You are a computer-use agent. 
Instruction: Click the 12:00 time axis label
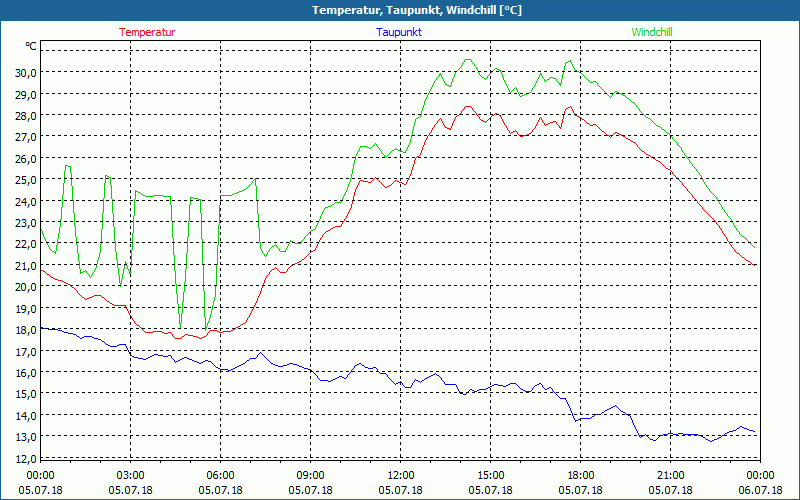pyautogui.click(x=401, y=476)
